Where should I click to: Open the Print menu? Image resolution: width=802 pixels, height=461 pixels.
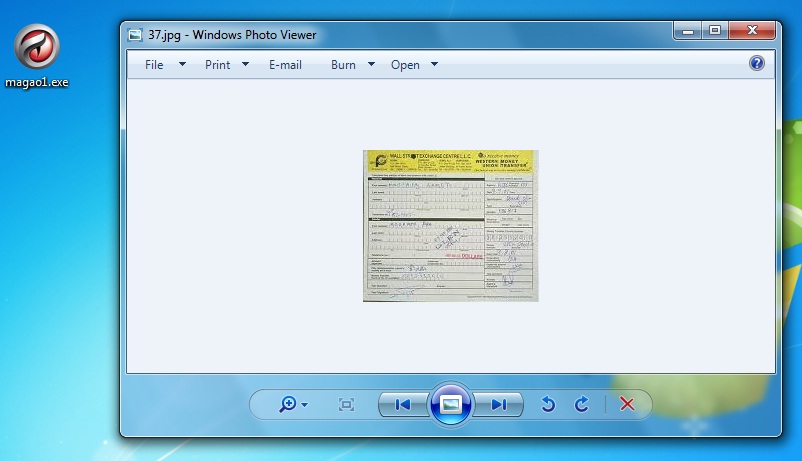[217, 65]
